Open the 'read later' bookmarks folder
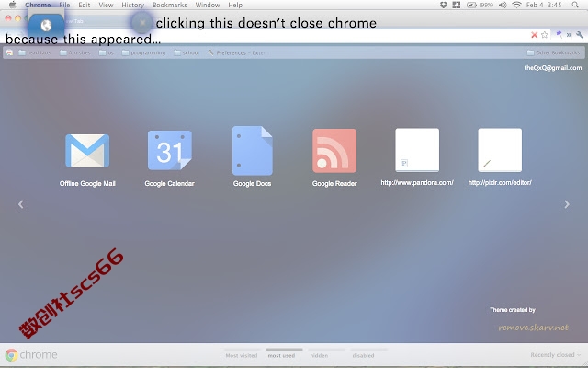Viewport: 588px width, 368px height. tap(35, 52)
